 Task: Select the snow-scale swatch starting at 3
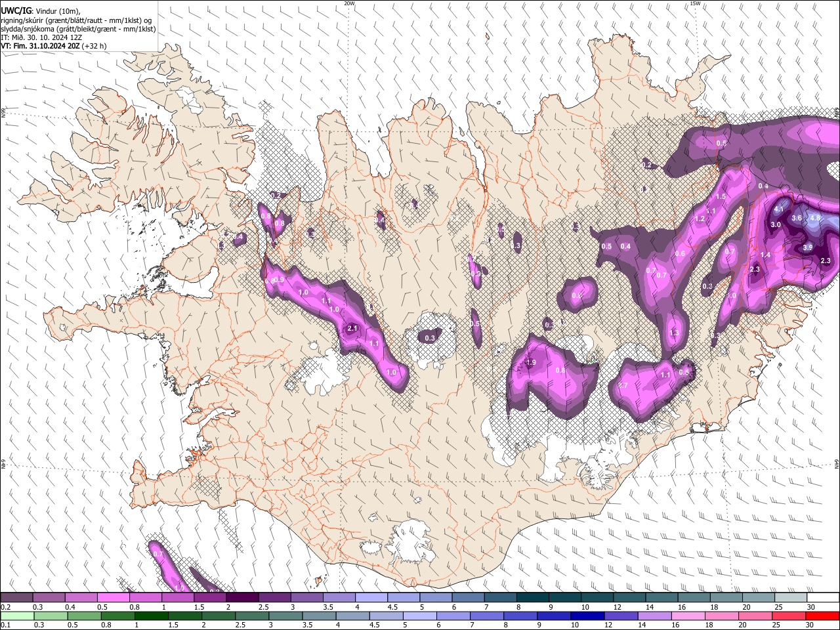(x=306, y=598)
